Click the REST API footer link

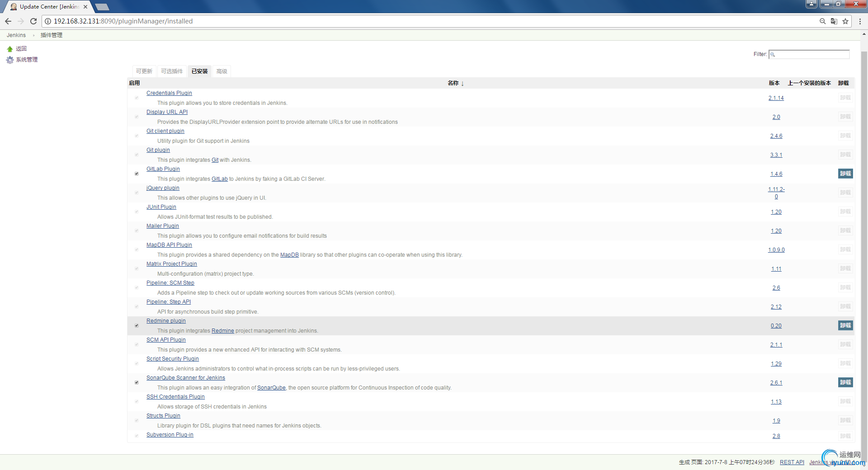point(792,462)
